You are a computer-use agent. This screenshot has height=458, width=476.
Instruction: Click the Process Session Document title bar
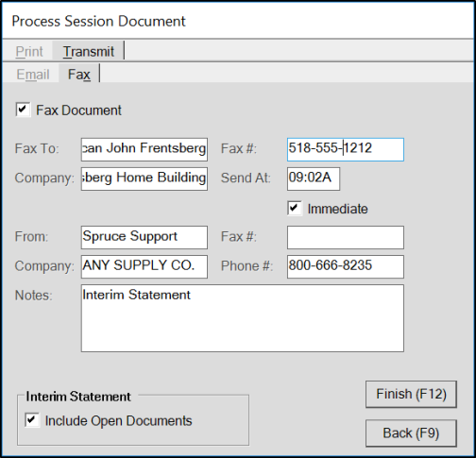pos(238,21)
